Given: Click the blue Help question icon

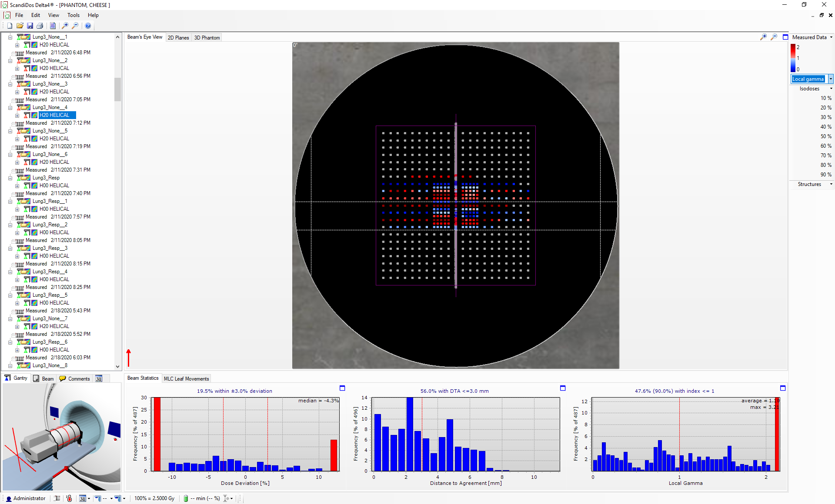Looking at the screenshot, I should point(88,26).
